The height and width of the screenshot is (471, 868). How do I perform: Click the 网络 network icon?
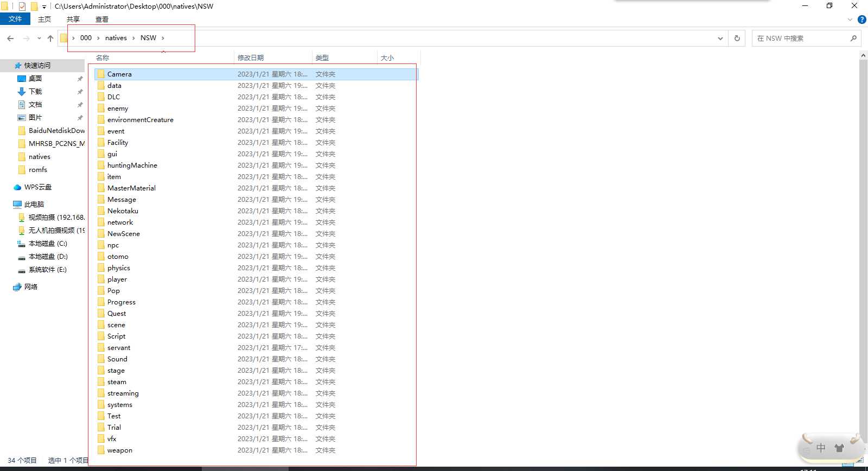[x=17, y=287]
